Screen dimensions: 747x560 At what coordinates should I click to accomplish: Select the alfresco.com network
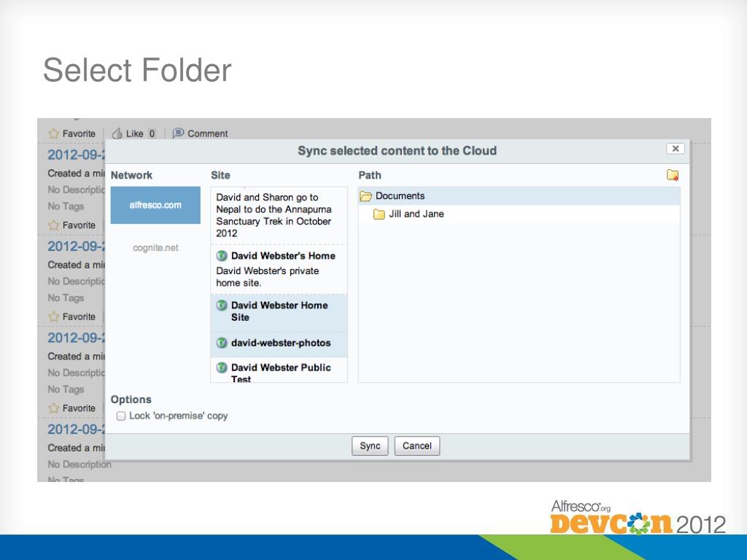(155, 205)
